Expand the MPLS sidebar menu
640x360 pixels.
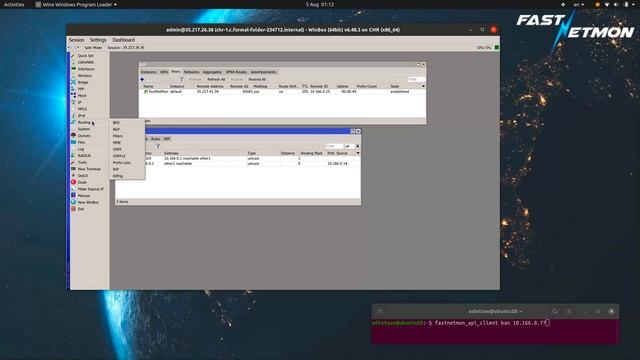click(x=82, y=109)
